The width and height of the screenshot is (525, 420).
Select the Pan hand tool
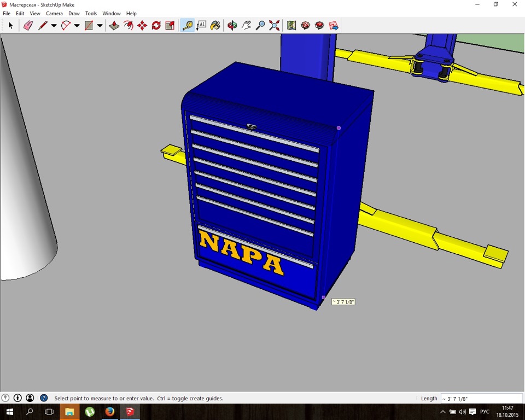pyautogui.click(x=246, y=26)
